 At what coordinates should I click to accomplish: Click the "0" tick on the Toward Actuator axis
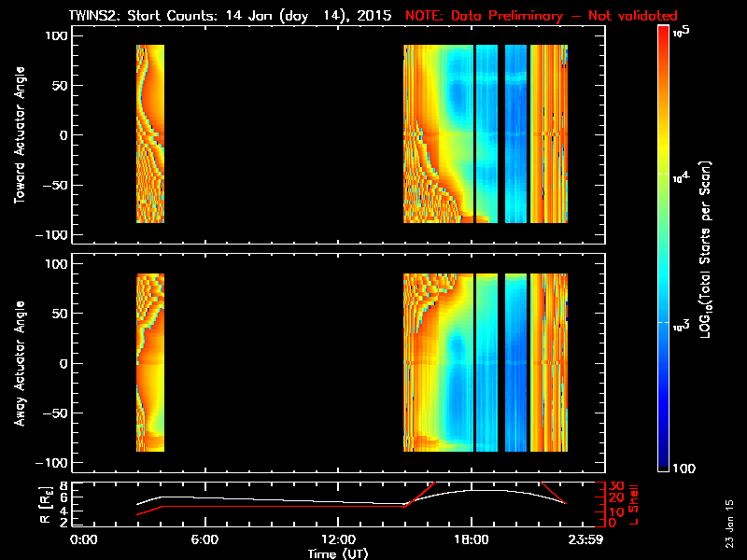tap(63, 135)
